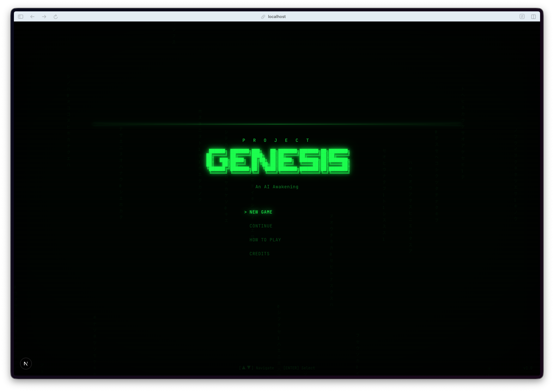
Task: Toggle the browser sidebar panel
Action: [21, 17]
